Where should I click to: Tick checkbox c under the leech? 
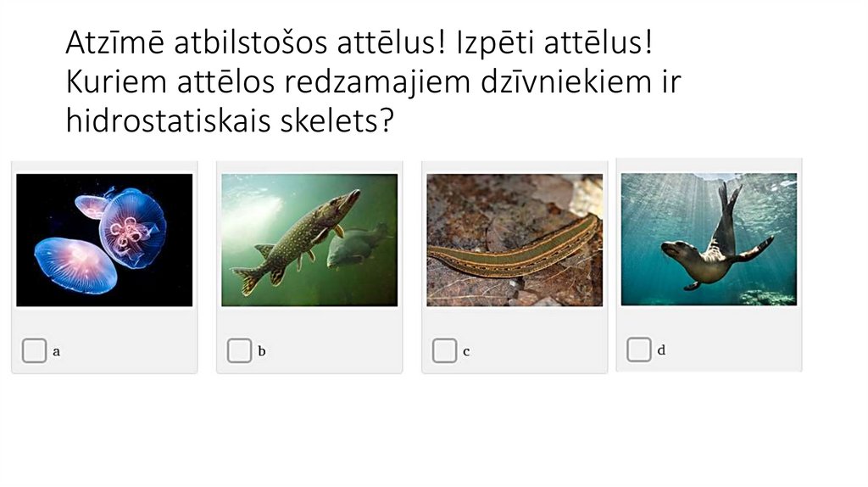tap(444, 350)
